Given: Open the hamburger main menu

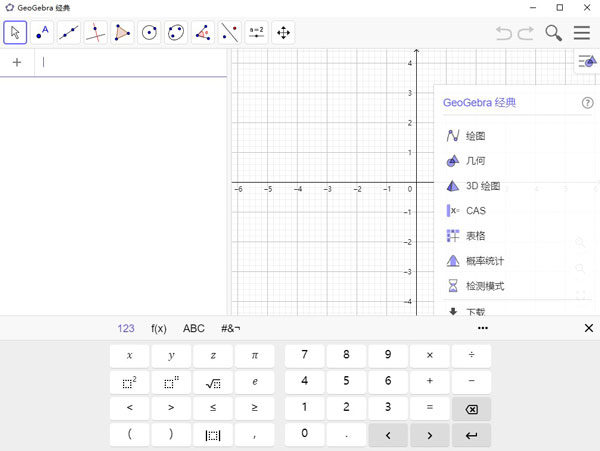Looking at the screenshot, I should tap(582, 33).
